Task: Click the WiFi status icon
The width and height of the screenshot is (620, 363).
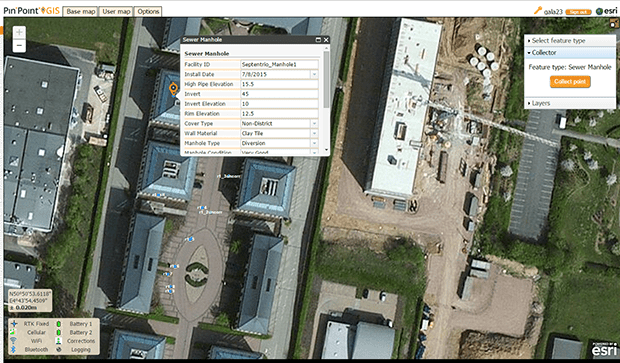Action: pyautogui.click(x=14, y=340)
